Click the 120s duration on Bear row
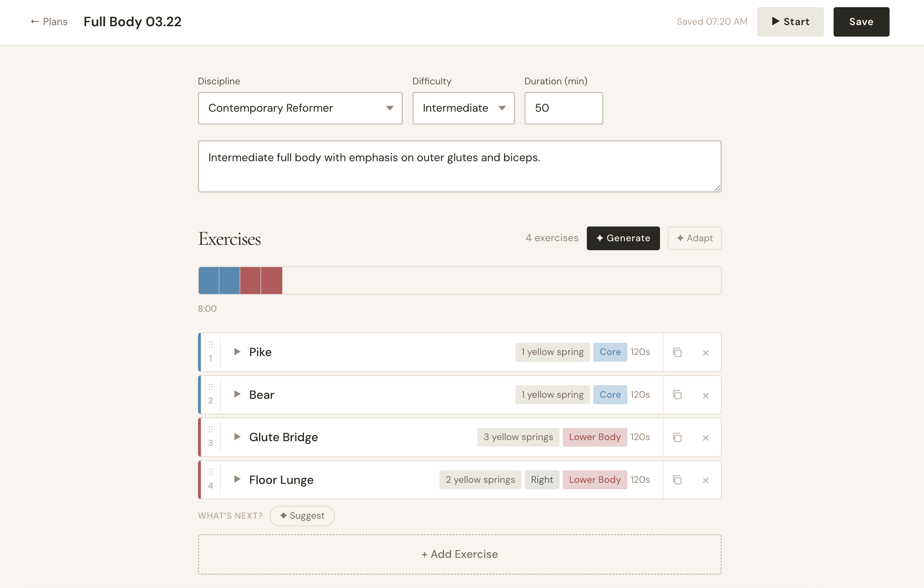 (640, 395)
